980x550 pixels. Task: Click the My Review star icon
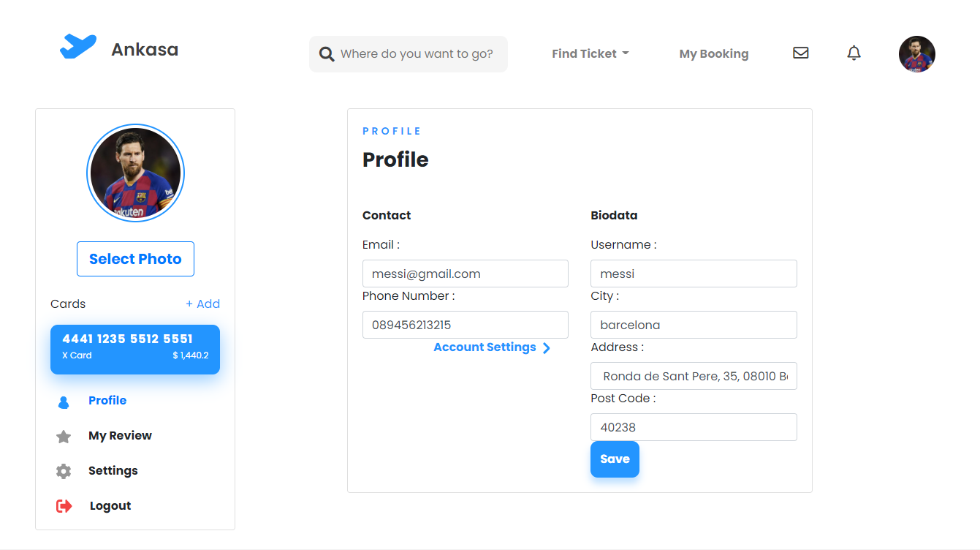64,437
